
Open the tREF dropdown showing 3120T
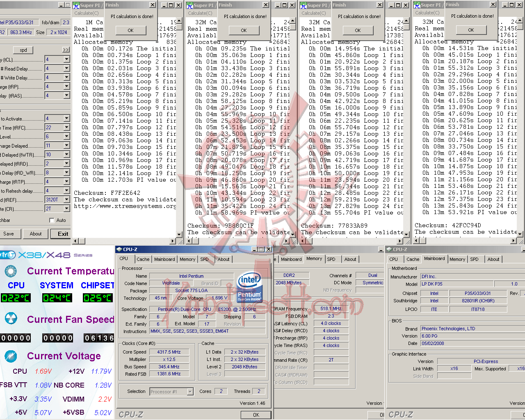pos(66,200)
